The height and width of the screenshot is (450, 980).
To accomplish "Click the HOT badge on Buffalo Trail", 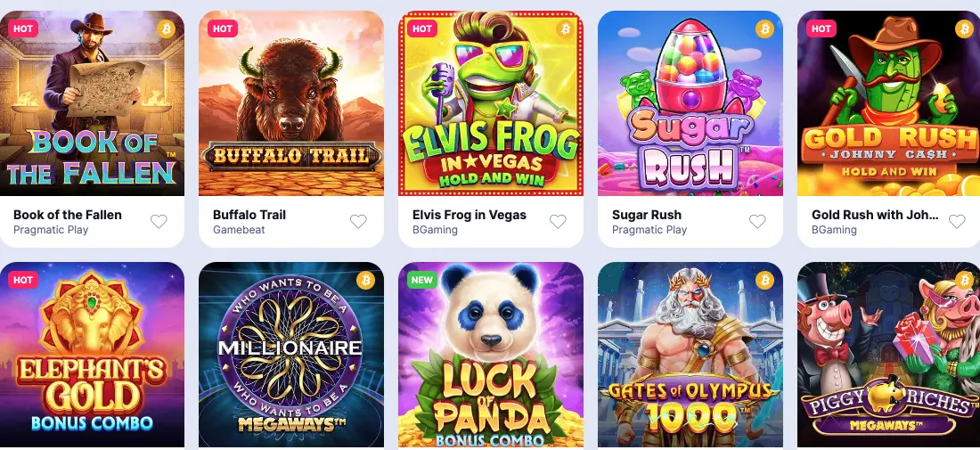I will [x=223, y=29].
